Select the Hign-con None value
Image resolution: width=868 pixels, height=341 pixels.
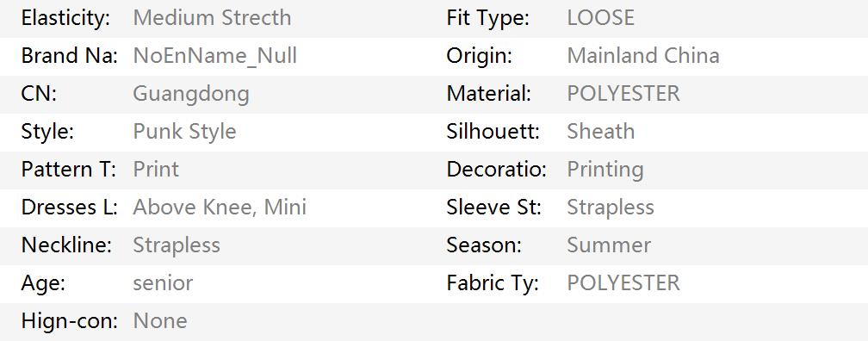[x=160, y=320]
